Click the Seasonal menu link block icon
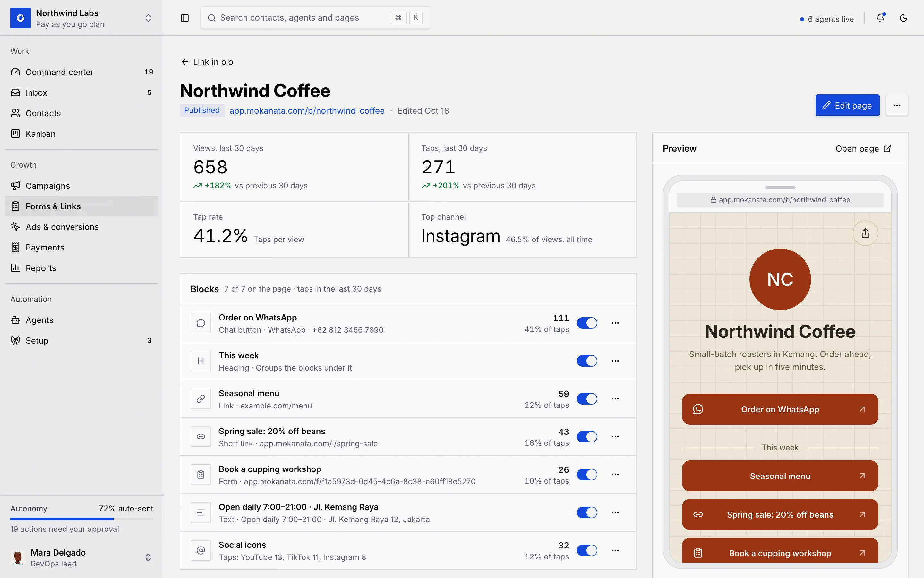 click(201, 399)
